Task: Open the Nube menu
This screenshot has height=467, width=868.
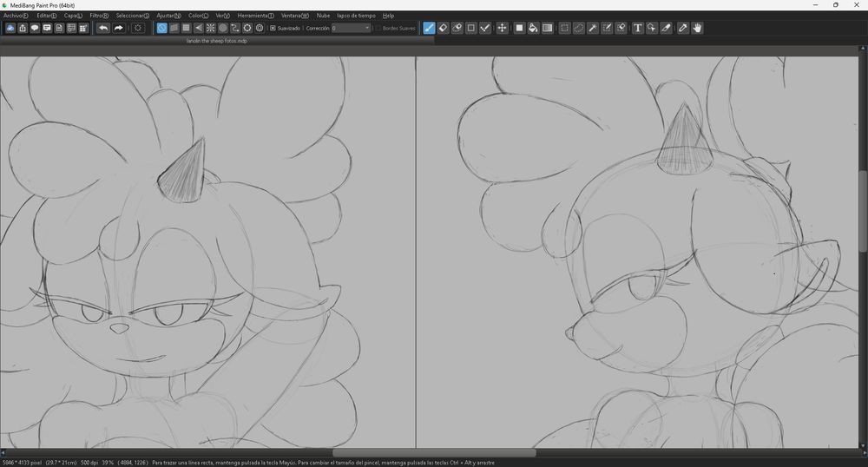Action: [323, 16]
